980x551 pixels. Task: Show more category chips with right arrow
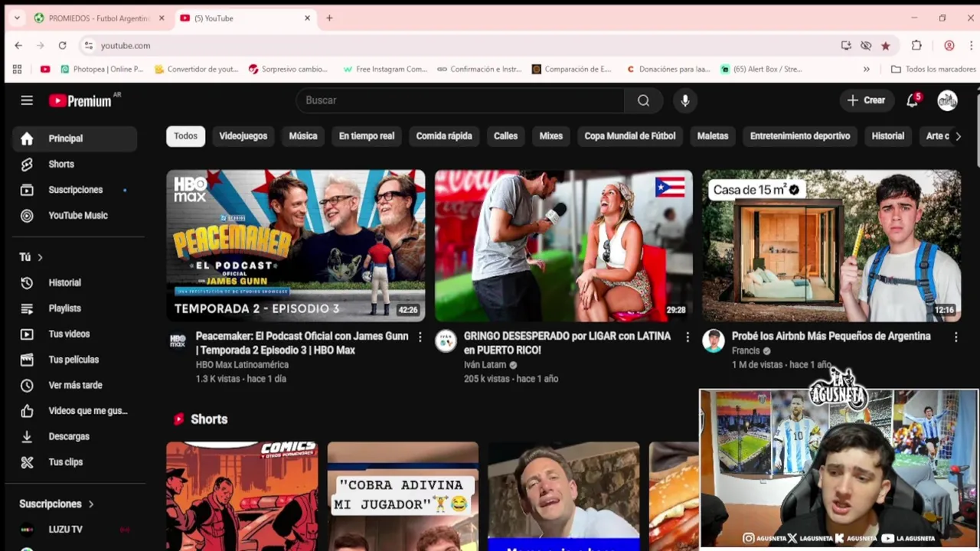click(958, 136)
